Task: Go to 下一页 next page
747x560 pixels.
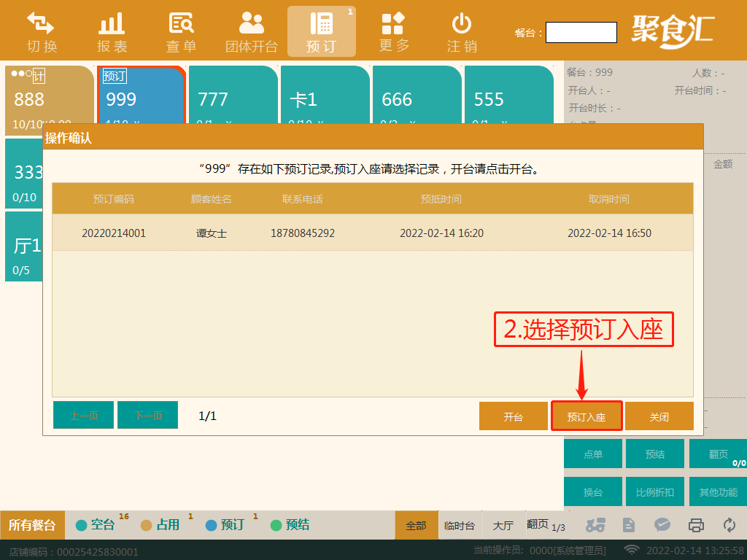Action: (x=147, y=415)
